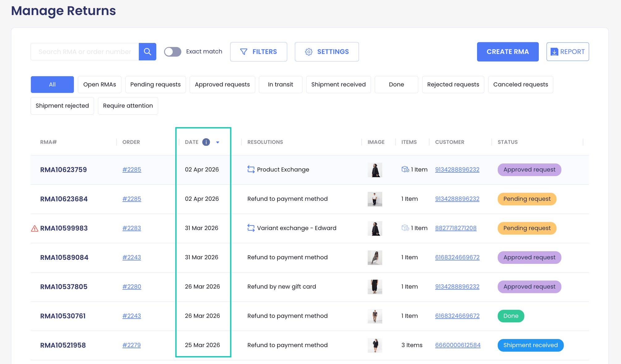Click the warning triangle on RMA10599983

35,228
